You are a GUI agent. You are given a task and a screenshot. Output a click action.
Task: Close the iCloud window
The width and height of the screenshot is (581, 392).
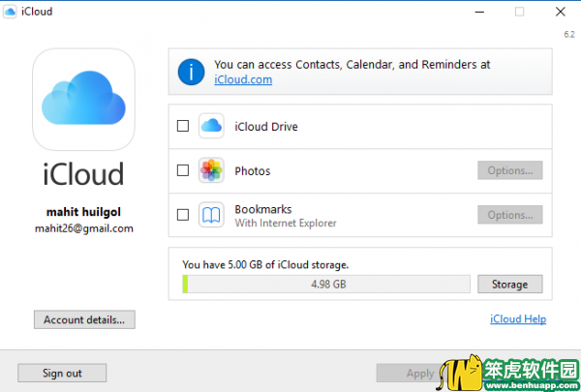(x=561, y=12)
